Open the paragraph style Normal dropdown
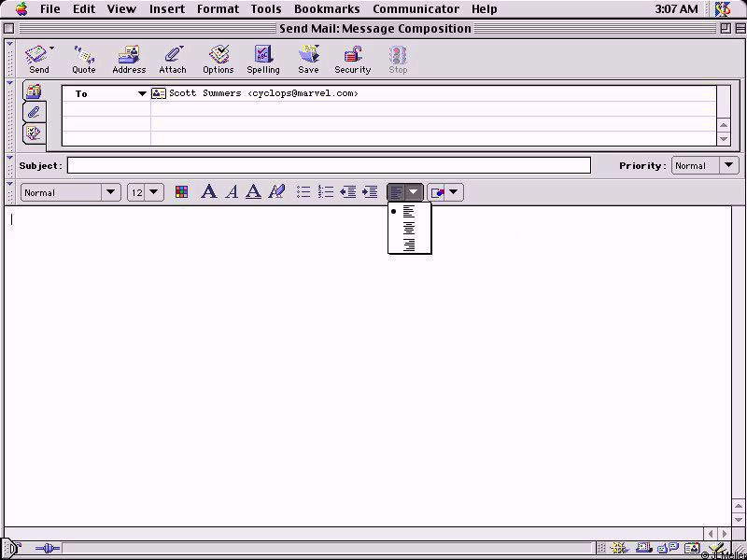747x560 pixels. 71,192
